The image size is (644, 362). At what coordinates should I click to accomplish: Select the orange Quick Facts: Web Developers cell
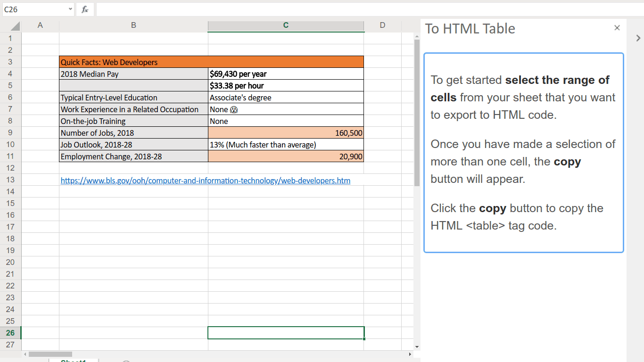[x=211, y=62]
